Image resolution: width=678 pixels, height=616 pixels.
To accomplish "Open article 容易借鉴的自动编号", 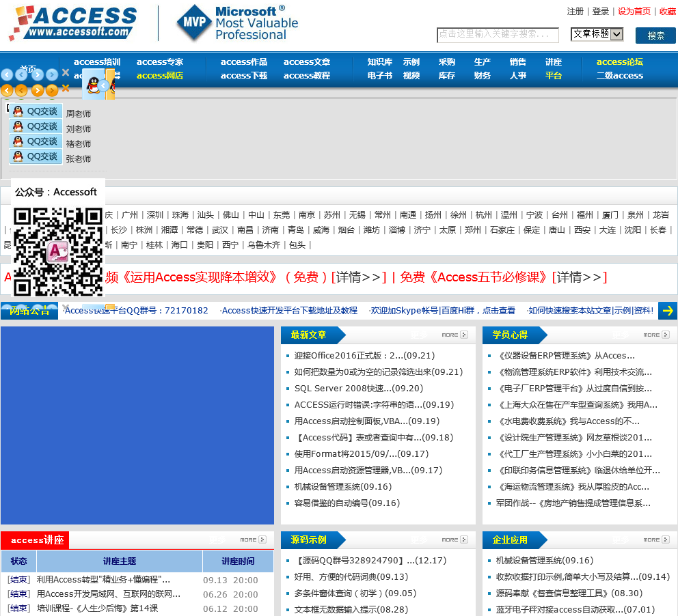I will pyautogui.click(x=347, y=503).
